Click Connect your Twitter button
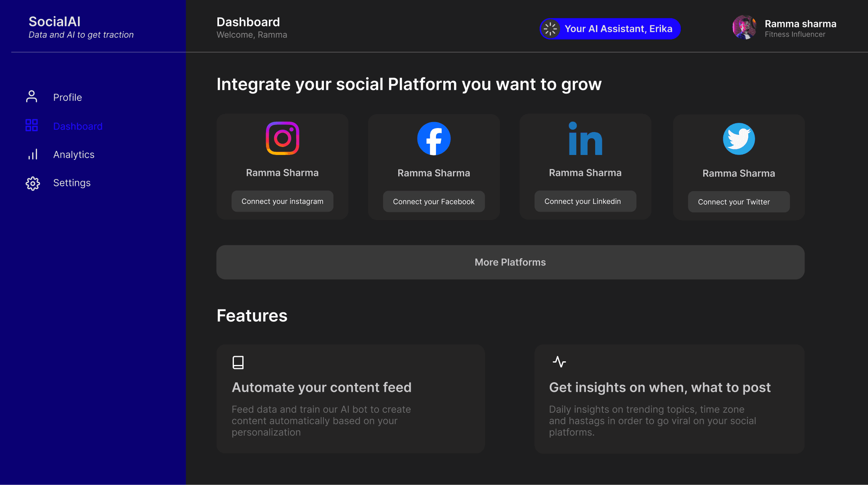 tap(739, 202)
